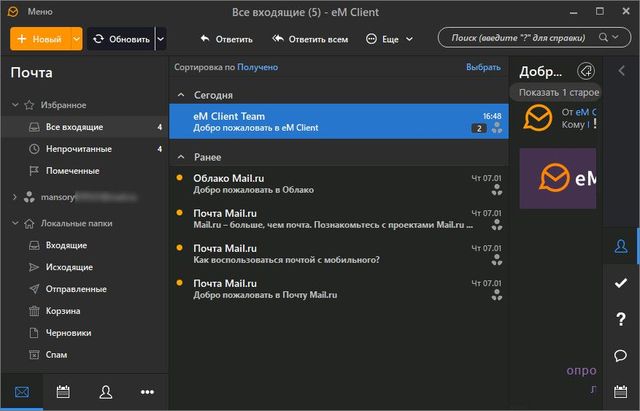
Task: Open the question mark help panel
Action: point(621,319)
